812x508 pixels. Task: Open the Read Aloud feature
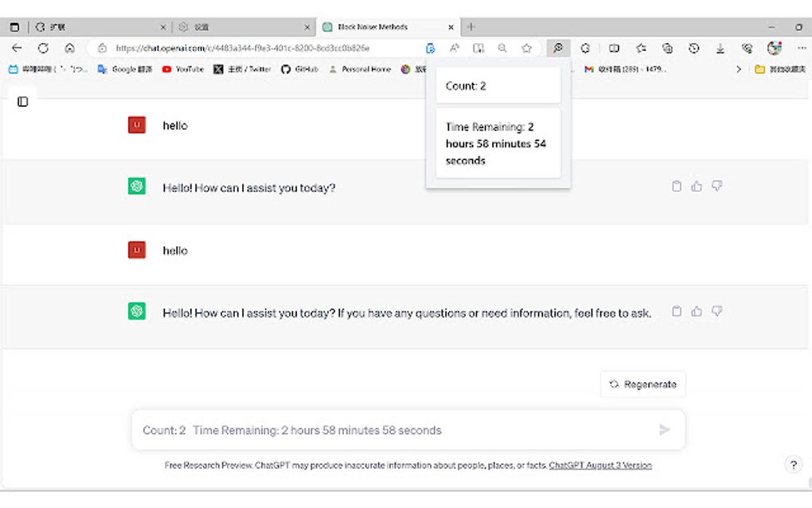[454, 48]
